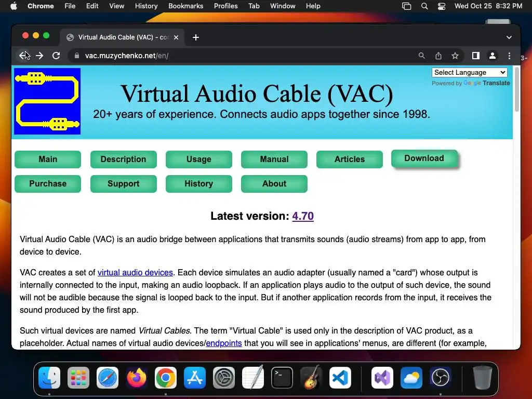Follow the 4.70 latest version link

tap(303, 216)
